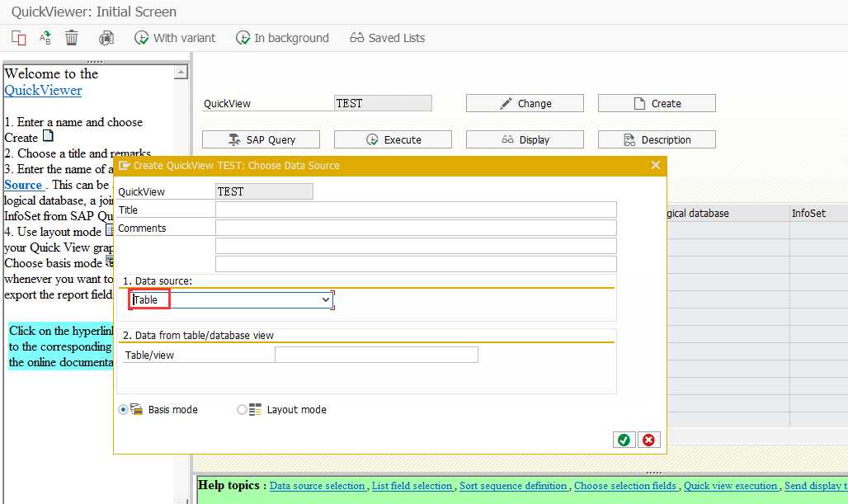Cancel dialog with red X icon
Screen dimensions: 848x504
649,440
